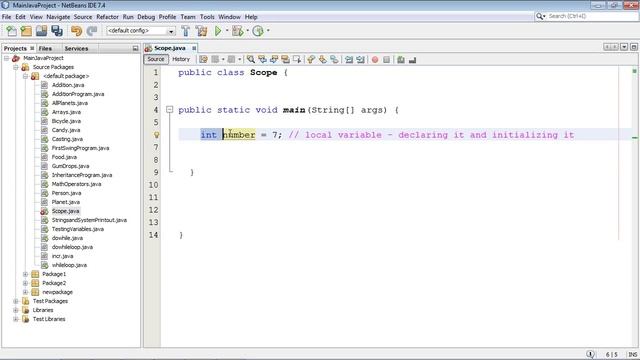Expand the newpackage node

25,292
